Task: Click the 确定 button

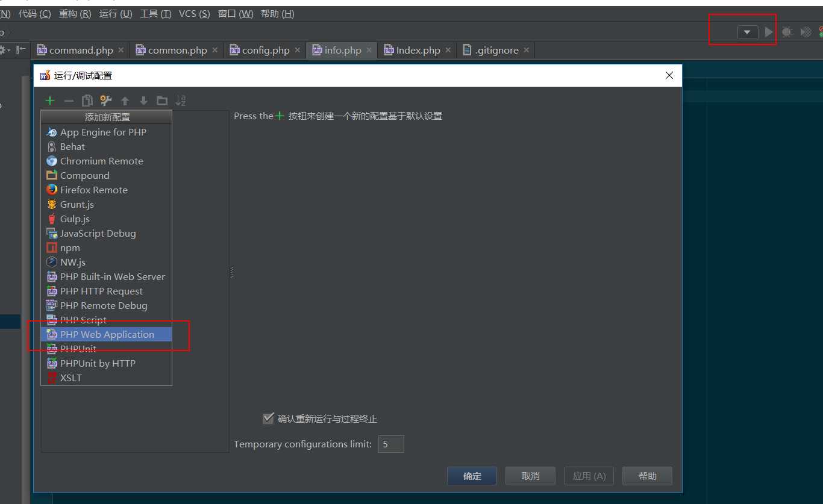Action: pos(472,476)
